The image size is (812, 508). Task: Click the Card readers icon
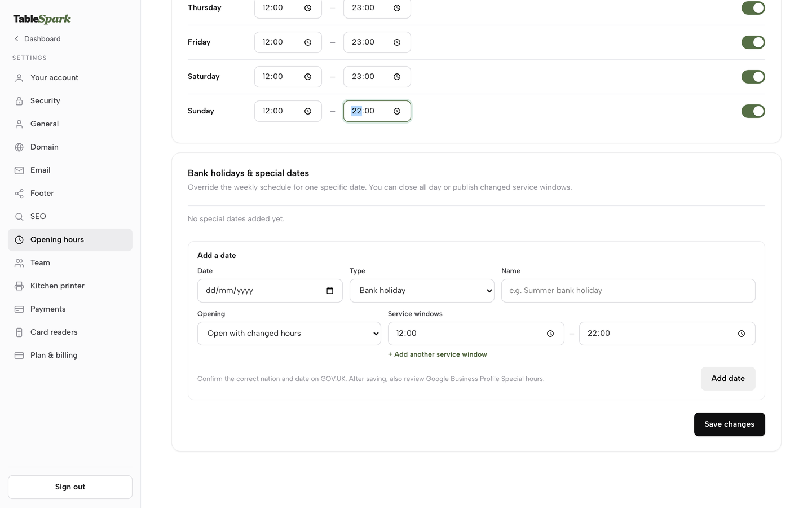pyautogui.click(x=19, y=332)
